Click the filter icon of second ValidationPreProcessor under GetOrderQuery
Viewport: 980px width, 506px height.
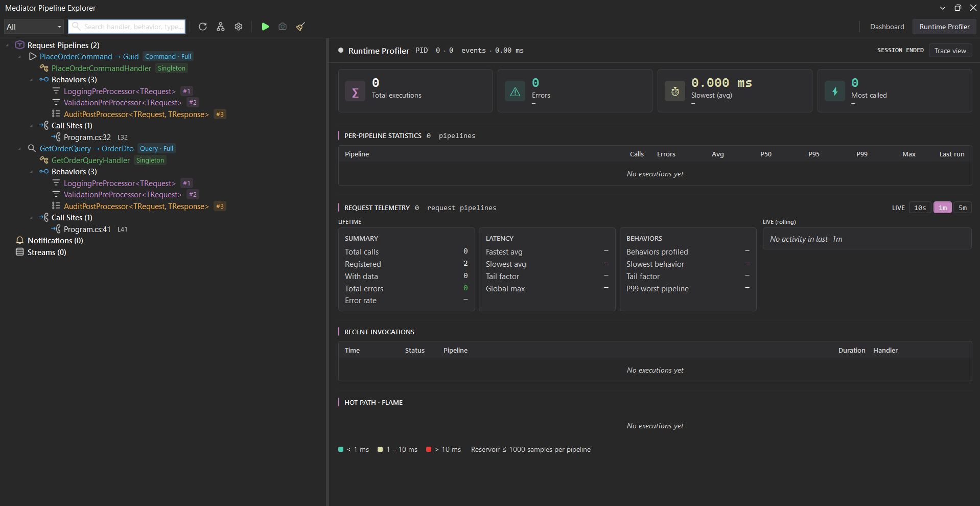[x=56, y=194]
